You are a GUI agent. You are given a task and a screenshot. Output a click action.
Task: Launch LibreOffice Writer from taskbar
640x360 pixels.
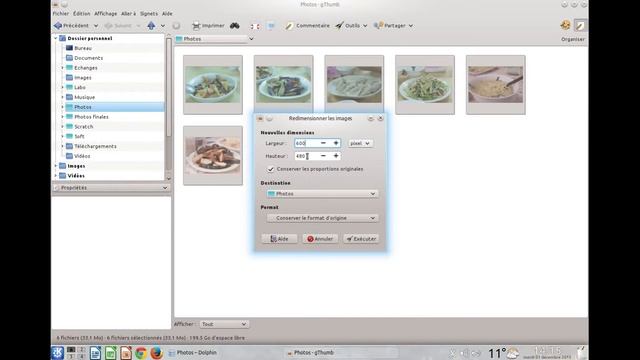click(x=95, y=353)
